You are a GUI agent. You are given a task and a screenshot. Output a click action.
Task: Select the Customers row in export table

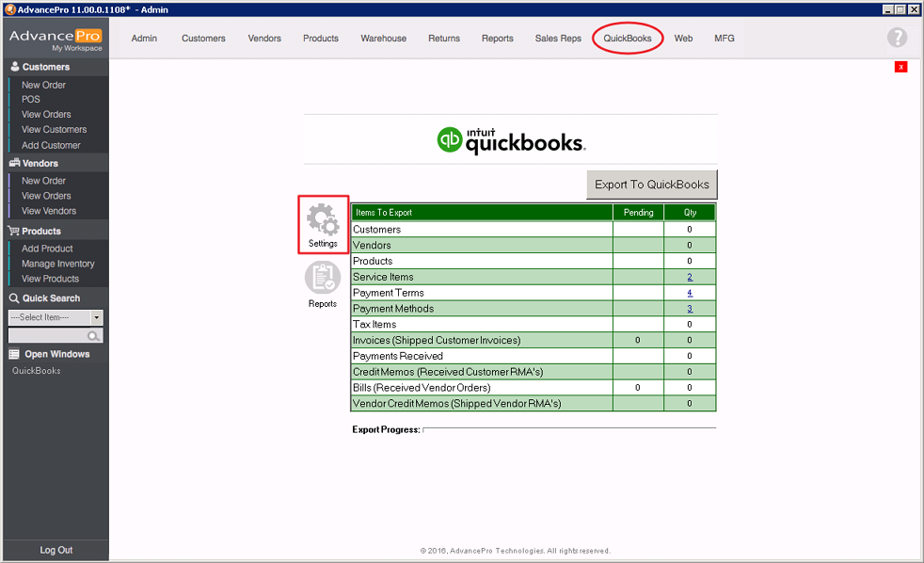534,230
